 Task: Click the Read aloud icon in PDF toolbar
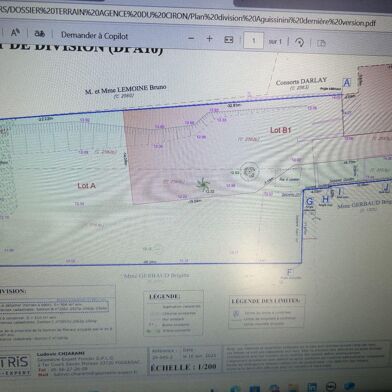click(x=15, y=33)
